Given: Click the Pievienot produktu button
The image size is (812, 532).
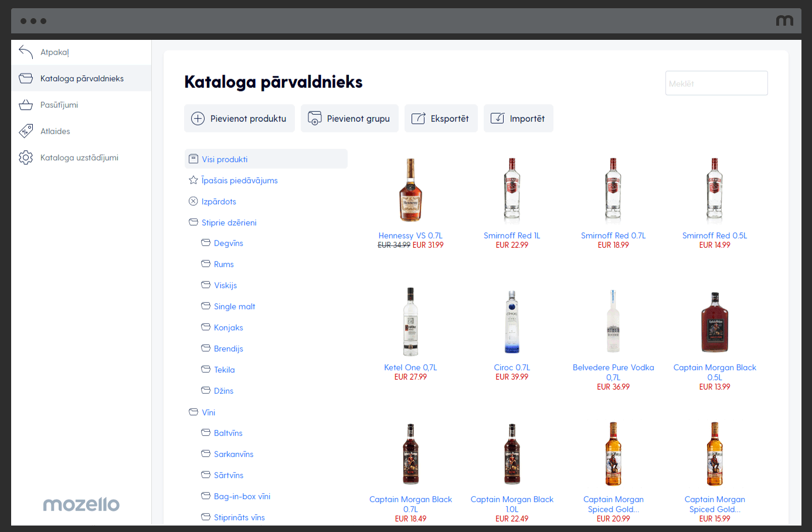Looking at the screenshot, I should click(239, 118).
